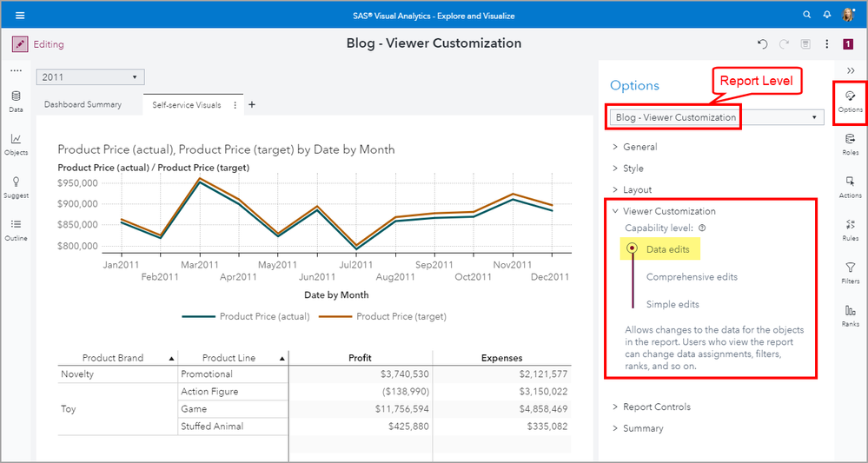Click the undo arrow button
Screen dimensions: 868x463
762,43
